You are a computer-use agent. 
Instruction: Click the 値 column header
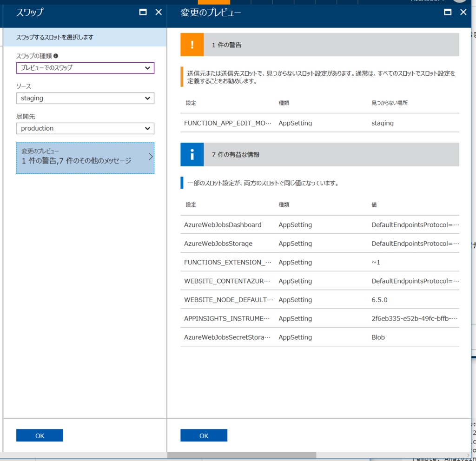tap(374, 204)
